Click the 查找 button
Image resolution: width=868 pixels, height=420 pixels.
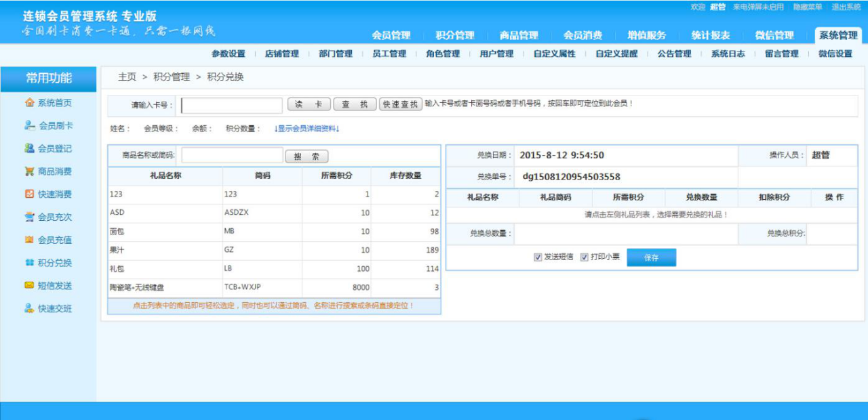point(355,104)
